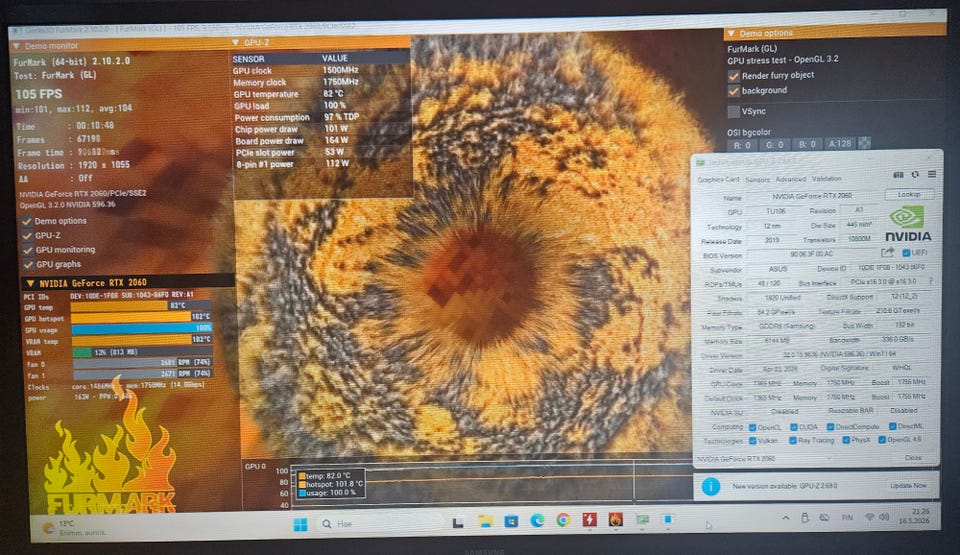Click the GPU-Z screenshot camera icon
This screenshot has width=960, height=555.
point(898,175)
